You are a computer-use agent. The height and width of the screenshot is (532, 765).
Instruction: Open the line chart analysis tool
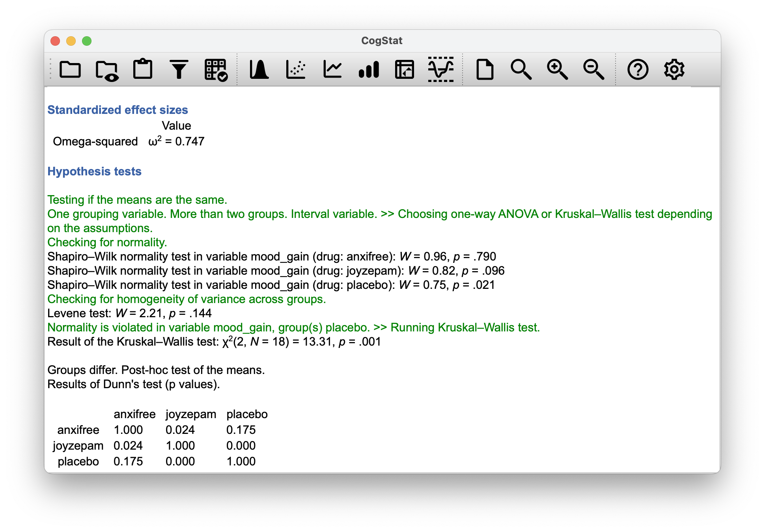click(332, 70)
